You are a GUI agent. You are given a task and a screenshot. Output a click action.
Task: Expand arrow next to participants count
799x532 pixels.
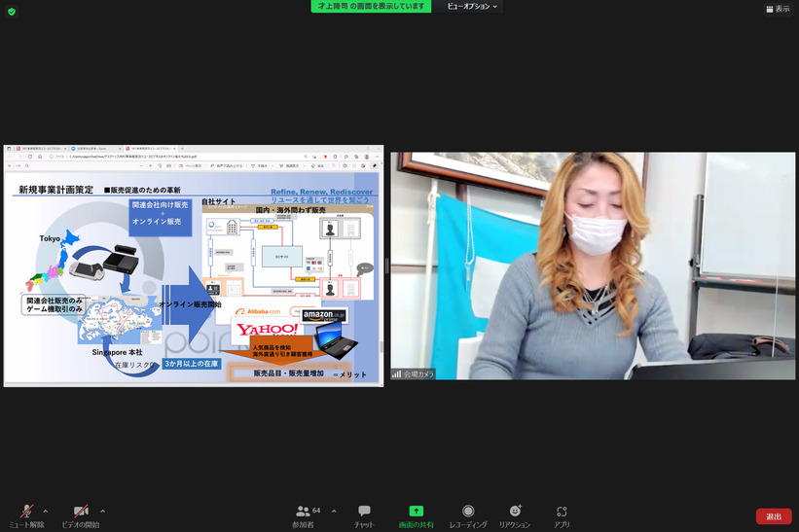pyautogui.click(x=334, y=511)
